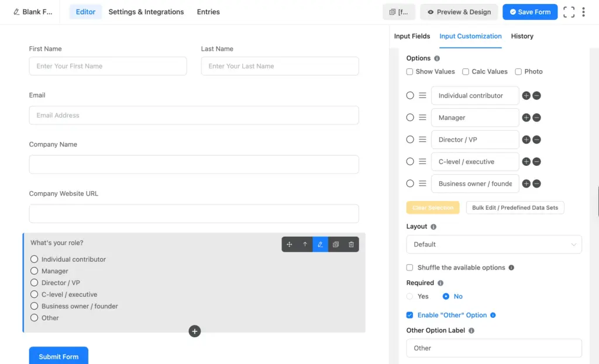Image resolution: width=599 pixels, height=364 pixels.
Task: Add option after Business owner / founder
Action: (x=526, y=183)
